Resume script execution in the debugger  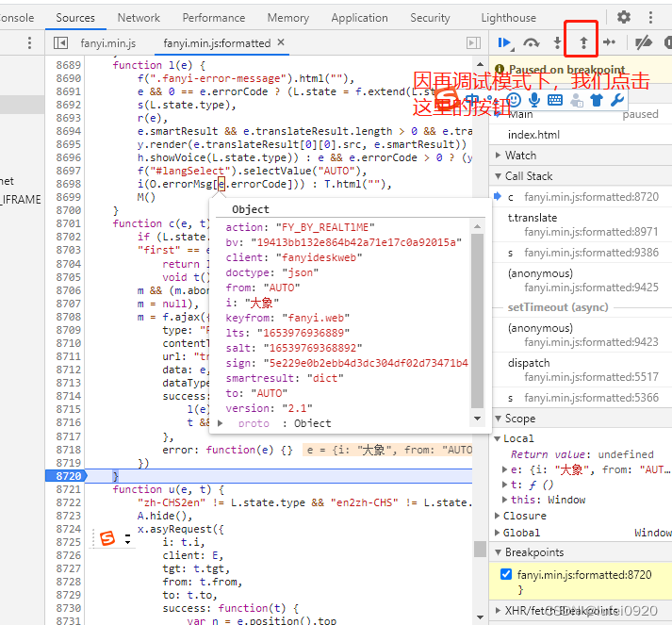click(x=505, y=42)
